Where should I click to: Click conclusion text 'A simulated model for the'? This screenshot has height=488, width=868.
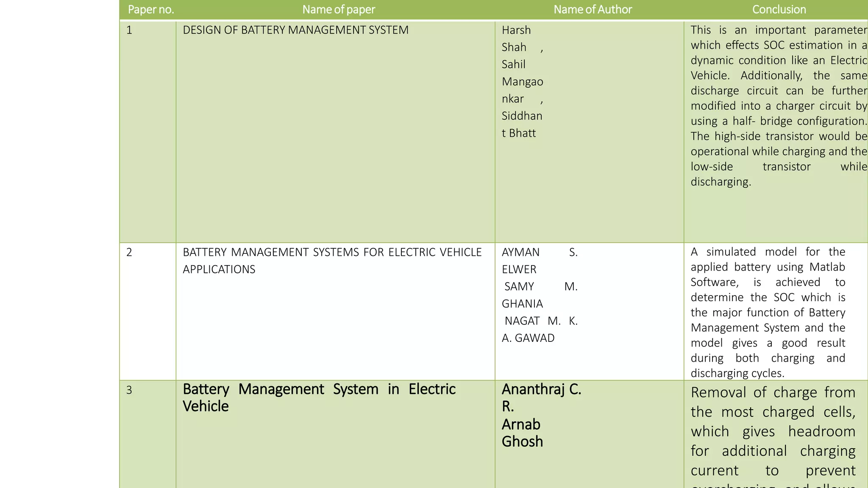(768, 252)
